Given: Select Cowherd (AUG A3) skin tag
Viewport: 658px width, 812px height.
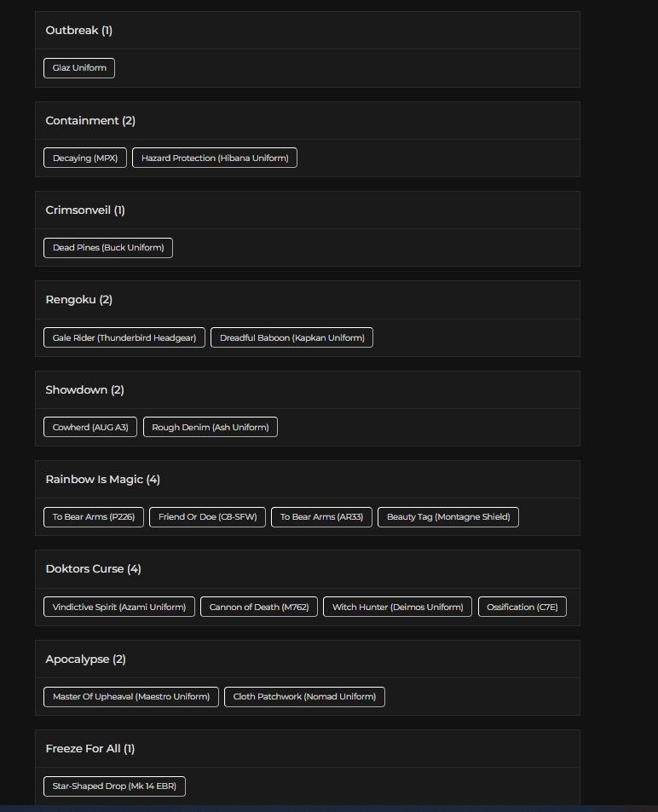Looking at the screenshot, I should [x=90, y=427].
